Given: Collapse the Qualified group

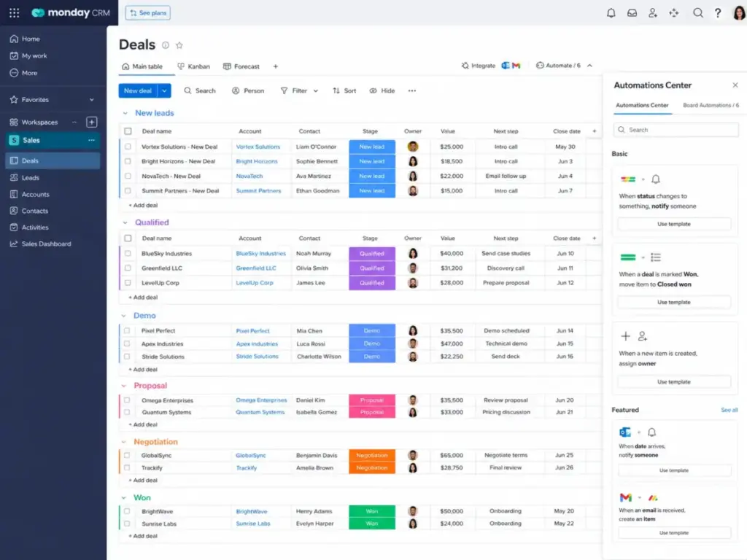Looking at the screenshot, I should (125, 222).
